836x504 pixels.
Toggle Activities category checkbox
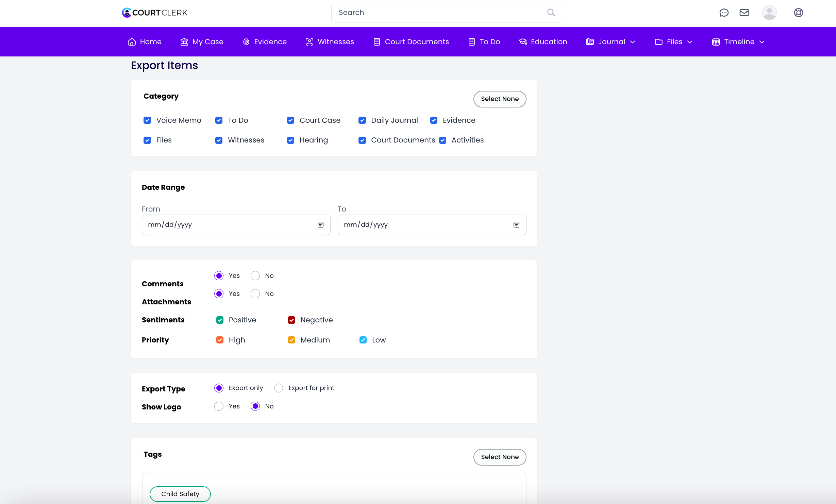[442, 140]
